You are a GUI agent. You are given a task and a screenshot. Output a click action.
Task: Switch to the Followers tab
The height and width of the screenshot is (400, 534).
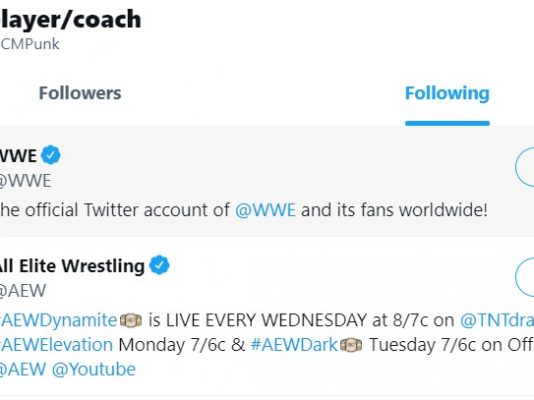80,93
